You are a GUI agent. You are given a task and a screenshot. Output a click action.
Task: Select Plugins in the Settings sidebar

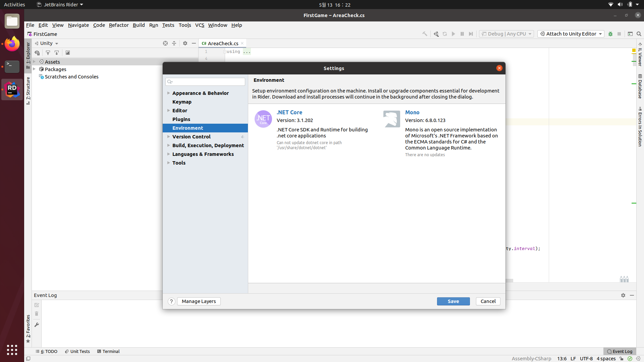point(181,119)
